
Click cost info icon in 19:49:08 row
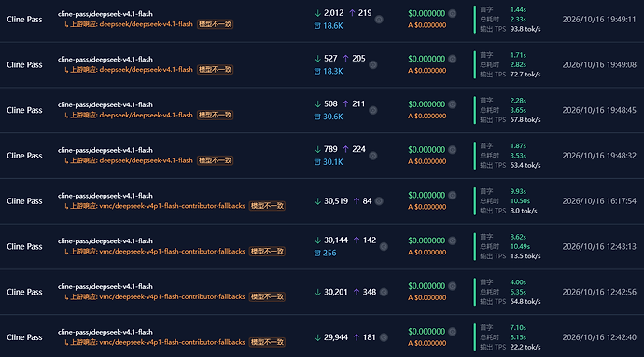[x=452, y=59]
